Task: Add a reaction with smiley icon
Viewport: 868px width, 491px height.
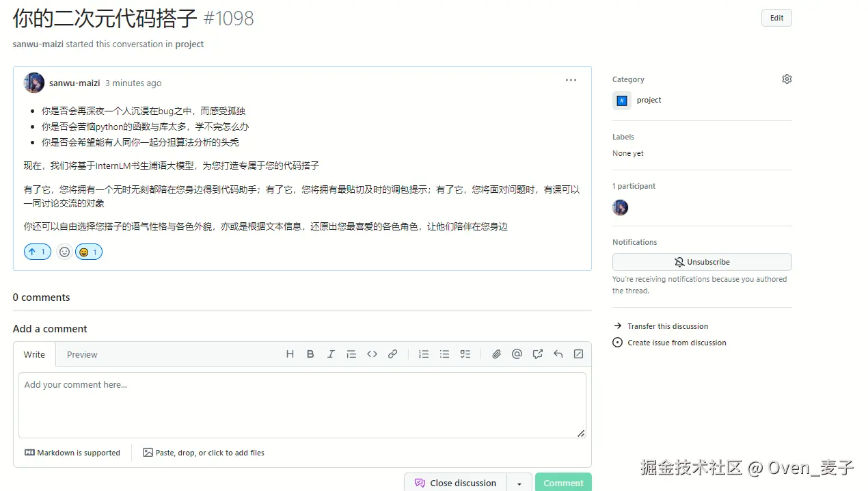Action: (x=64, y=252)
